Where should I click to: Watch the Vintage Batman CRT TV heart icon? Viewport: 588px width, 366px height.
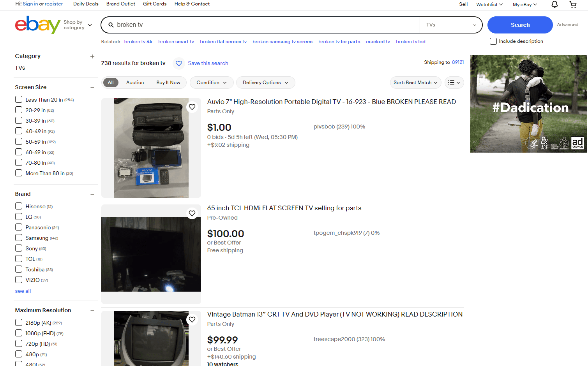pos(192,319)
